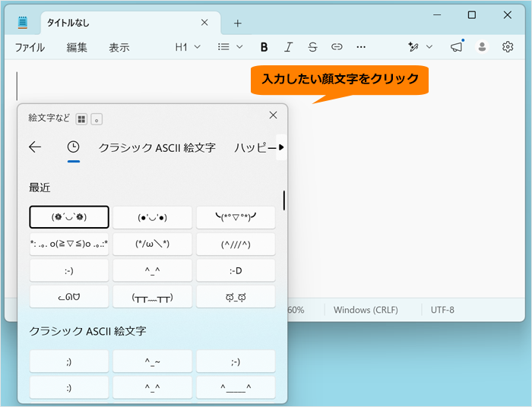The width and height of the screenshot is (532, 407).
Task: Insert the (●'◡'●) kaomoji
Action: pyautogui.click(x=152, y=217)
